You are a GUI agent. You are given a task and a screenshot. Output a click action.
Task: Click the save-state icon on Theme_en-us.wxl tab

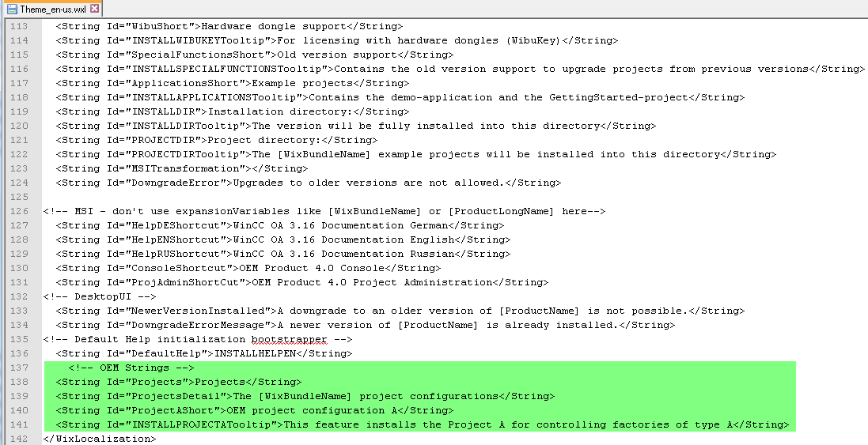click(x=12, y=9)
